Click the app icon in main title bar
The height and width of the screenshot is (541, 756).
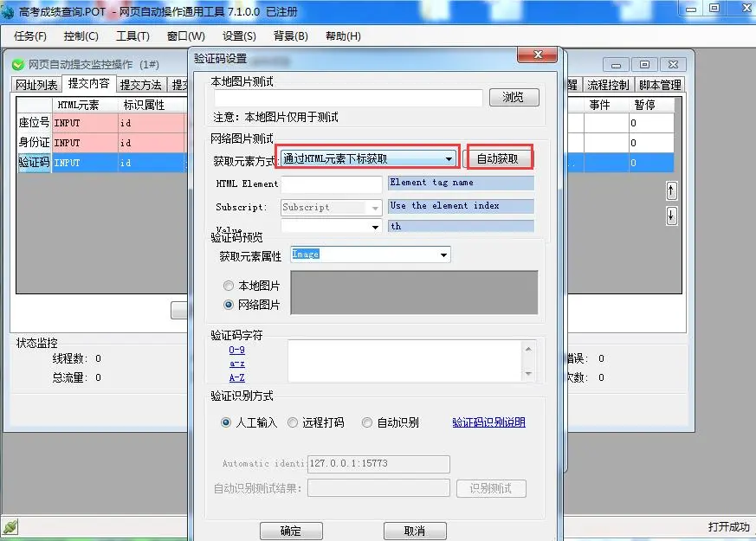[10, 9]
